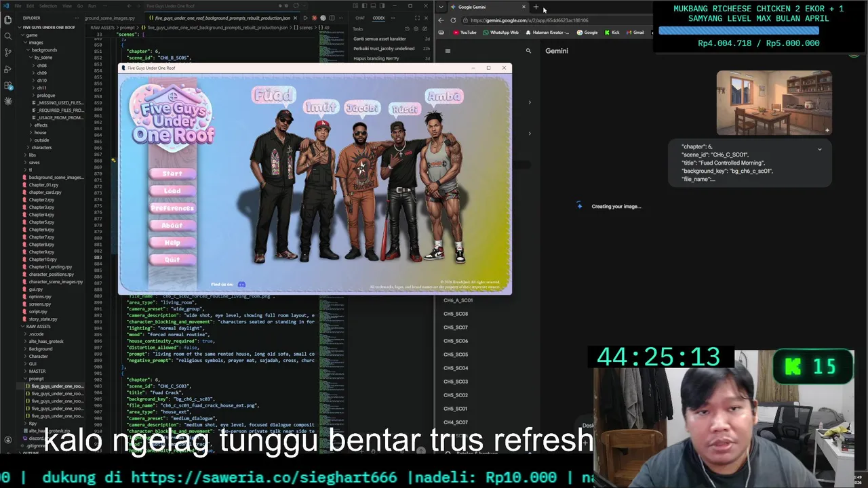Expand the ch08 folder
868x488 pixels.
pos(41,66)
